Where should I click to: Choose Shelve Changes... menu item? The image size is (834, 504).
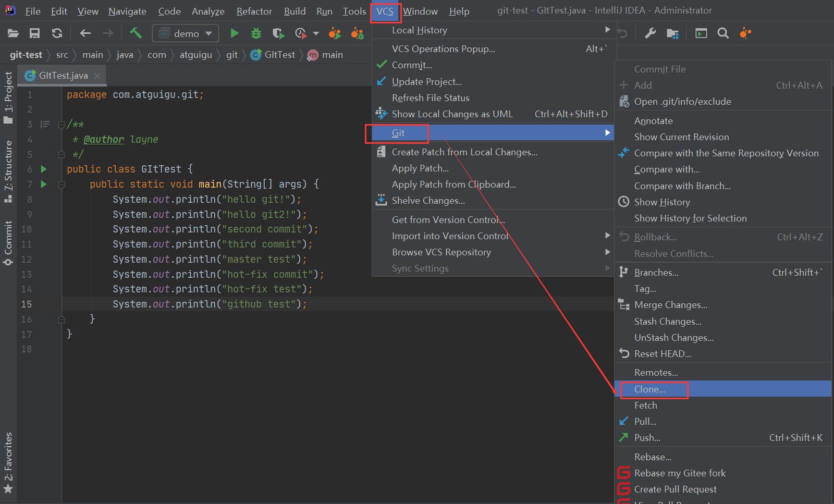[x=493, y=201]
